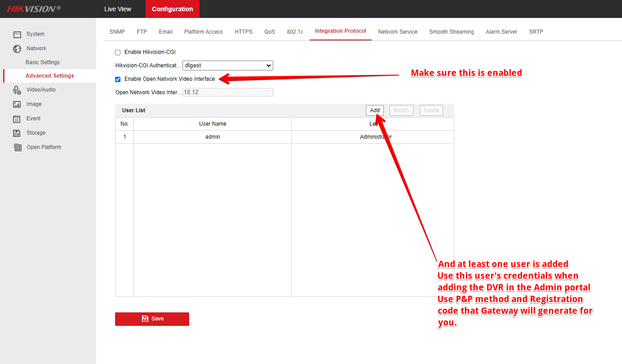Toggle Enable Open Network Video Interface checkbox
This screenshot has width=622, height=364.
pos(118,79)
